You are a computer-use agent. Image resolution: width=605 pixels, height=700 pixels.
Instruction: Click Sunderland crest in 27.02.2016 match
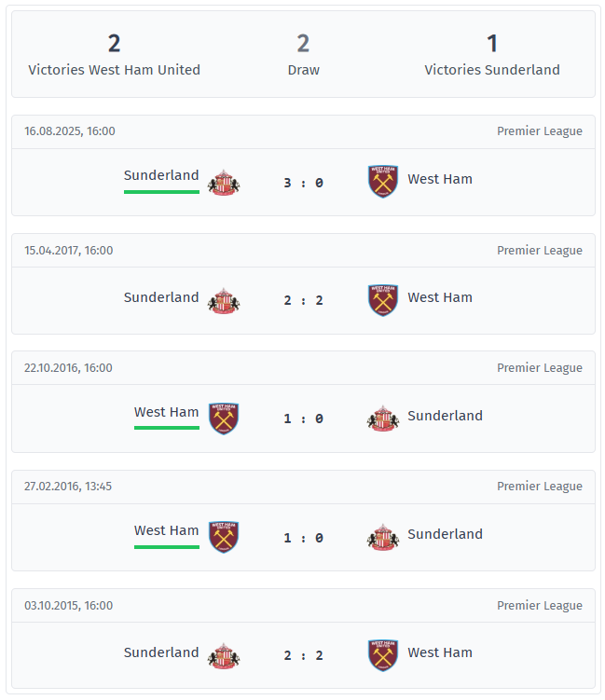coord(382,537)
